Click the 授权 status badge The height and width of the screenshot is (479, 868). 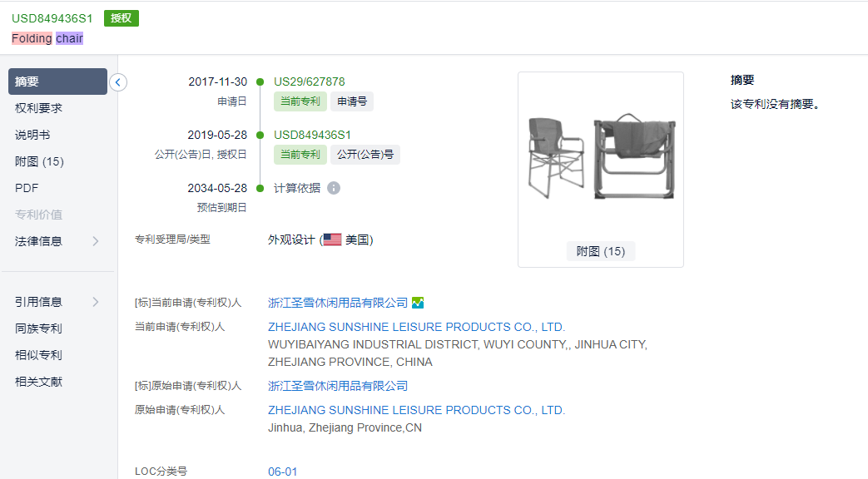point(122,18)
